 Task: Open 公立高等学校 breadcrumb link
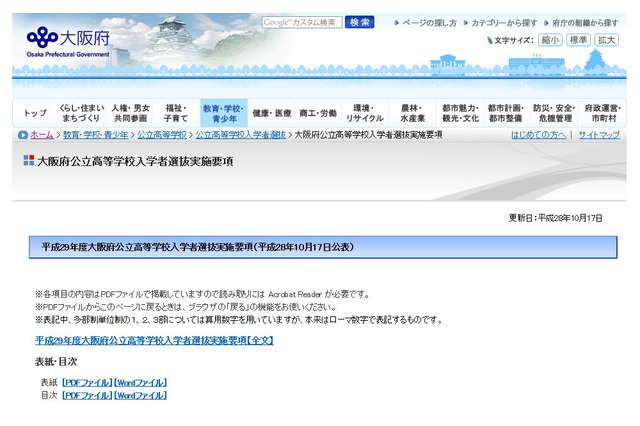coord(162,135)
